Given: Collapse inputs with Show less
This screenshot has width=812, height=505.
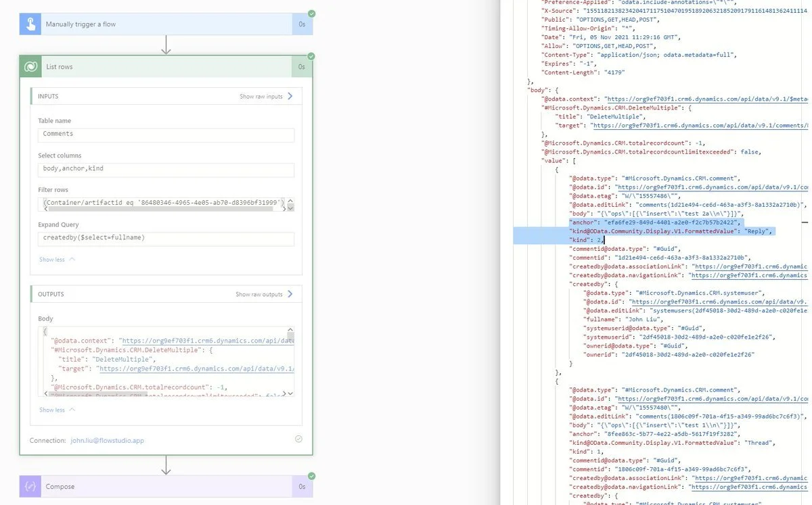Looking at the screenshot, I should (57, 260).
